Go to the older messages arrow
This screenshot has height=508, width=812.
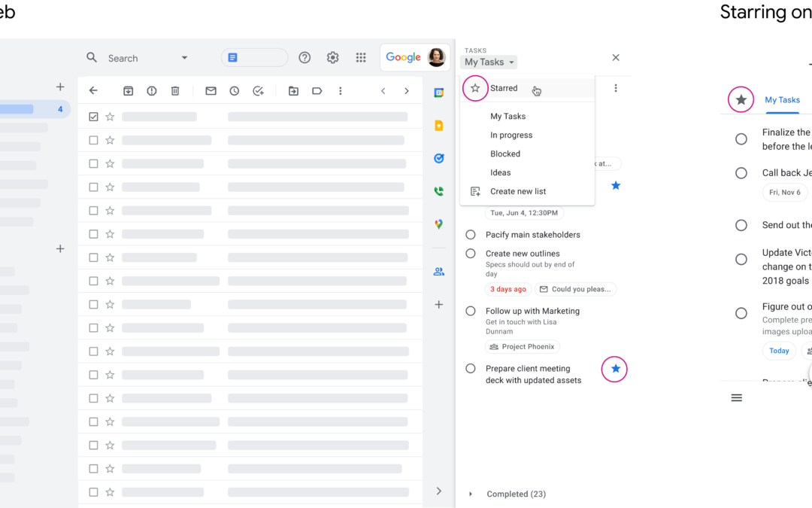coord(407,91)
